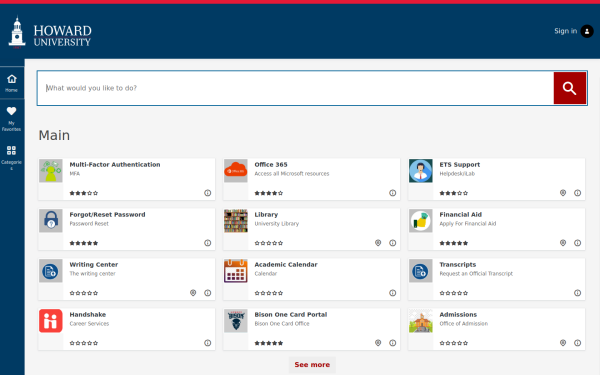Show info for Academic Calendar

393,293
